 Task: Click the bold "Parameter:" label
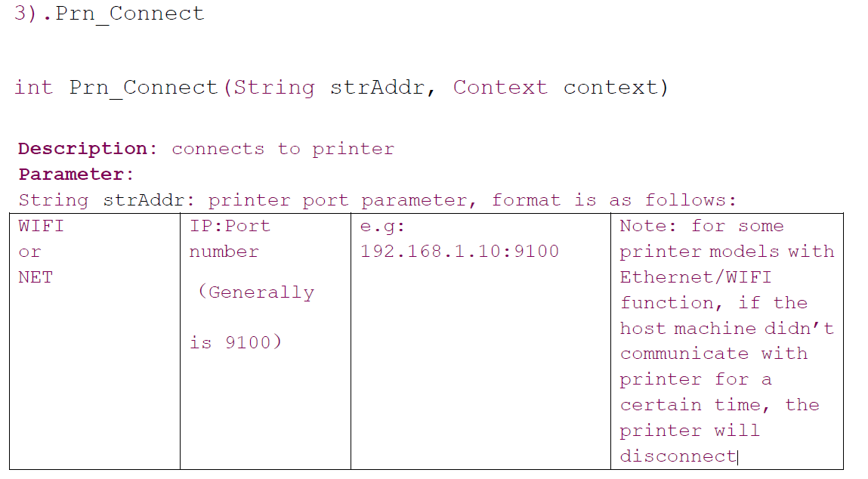[76, 175]
